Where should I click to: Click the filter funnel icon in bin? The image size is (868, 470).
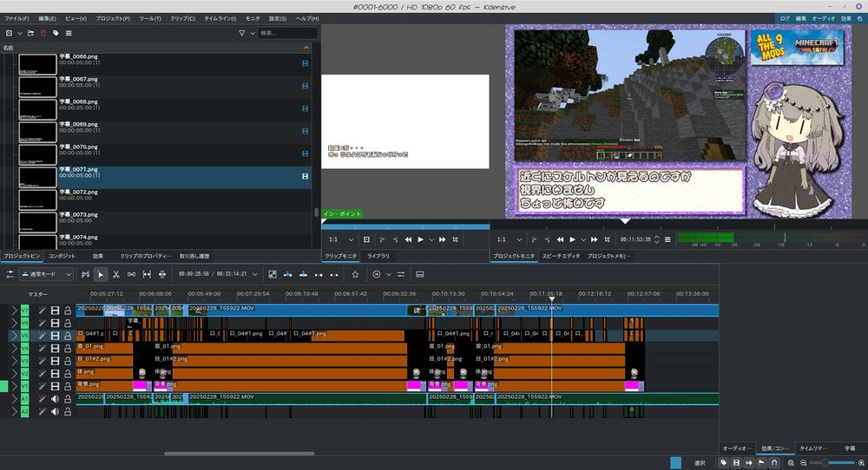[x=242, y=33]
